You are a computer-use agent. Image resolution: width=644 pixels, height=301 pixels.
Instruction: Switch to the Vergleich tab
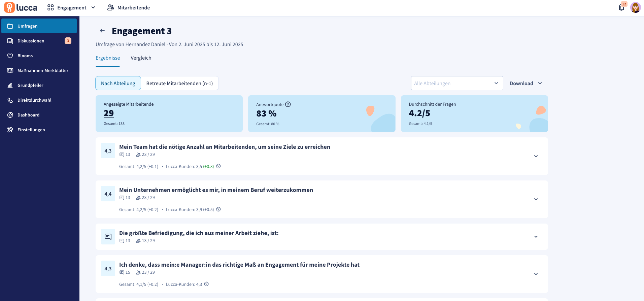141,58
